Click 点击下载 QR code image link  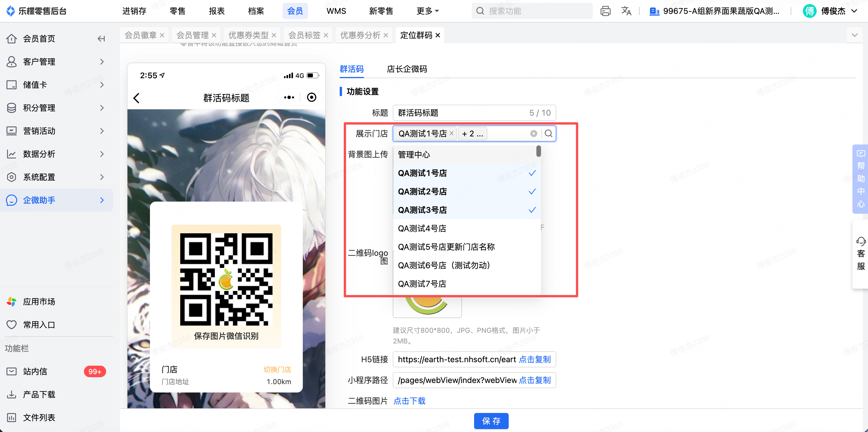tap(409, 401)
